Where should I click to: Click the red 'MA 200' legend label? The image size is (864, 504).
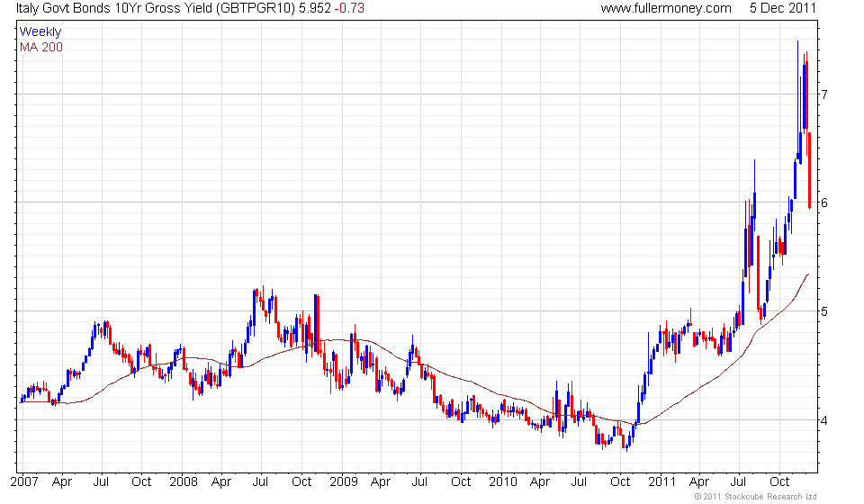(41, 48)
